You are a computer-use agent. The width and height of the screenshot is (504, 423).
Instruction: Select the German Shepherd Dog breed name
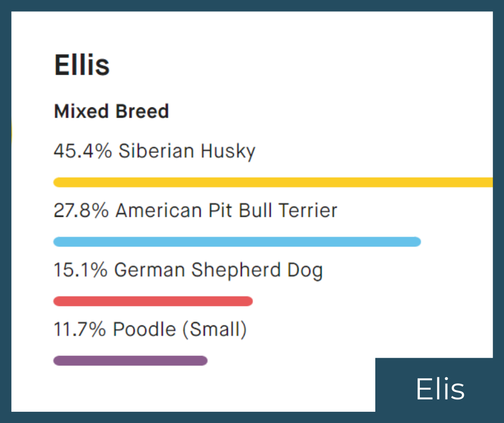219,271
